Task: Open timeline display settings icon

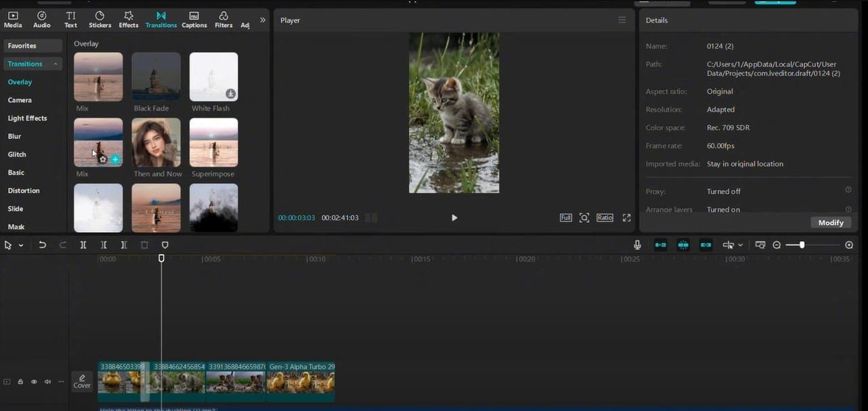Action: click(760, 245)
